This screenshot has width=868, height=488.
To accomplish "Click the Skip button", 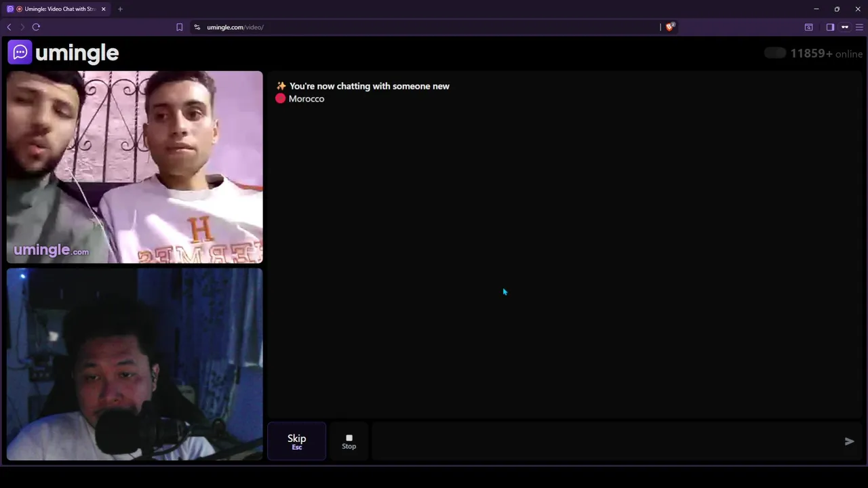I will coord(296,441).
